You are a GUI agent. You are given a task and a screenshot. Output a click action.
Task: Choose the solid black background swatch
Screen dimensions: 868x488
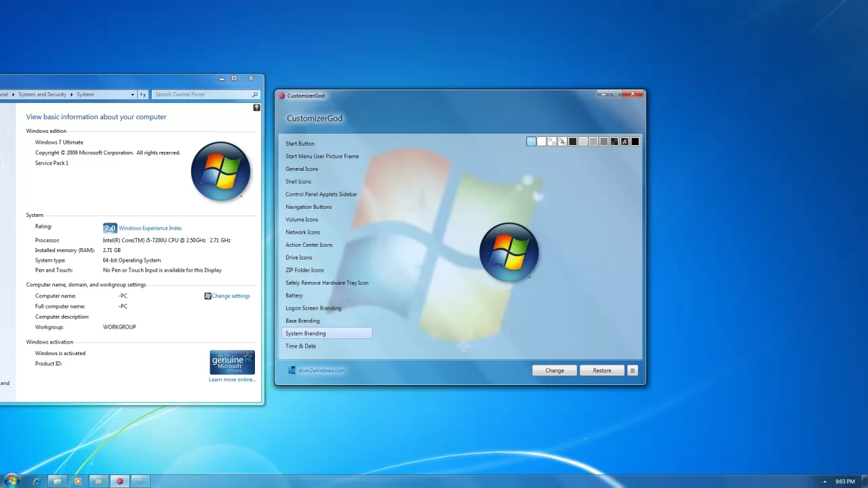(635, 142)
